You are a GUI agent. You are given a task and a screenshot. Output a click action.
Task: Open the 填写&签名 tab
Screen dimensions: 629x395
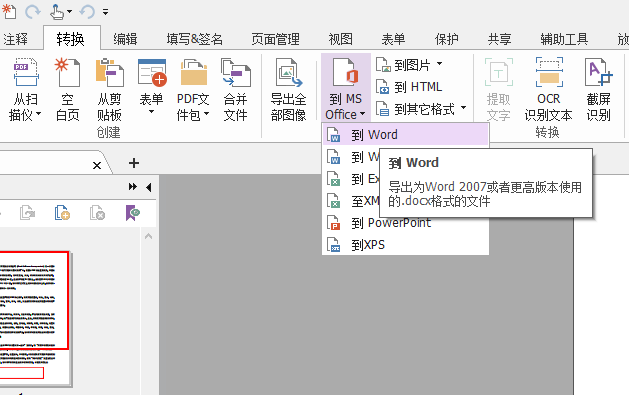(195, 39)
